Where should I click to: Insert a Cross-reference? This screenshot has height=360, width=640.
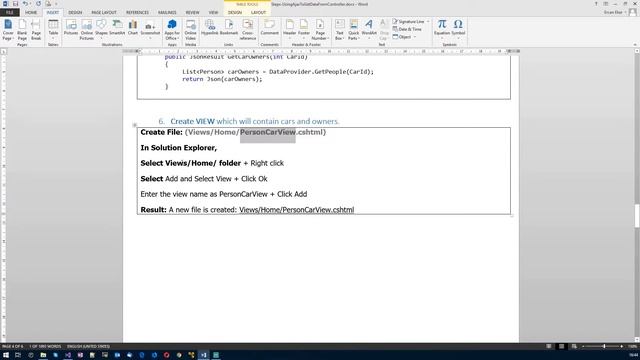(x=248, y=30)
